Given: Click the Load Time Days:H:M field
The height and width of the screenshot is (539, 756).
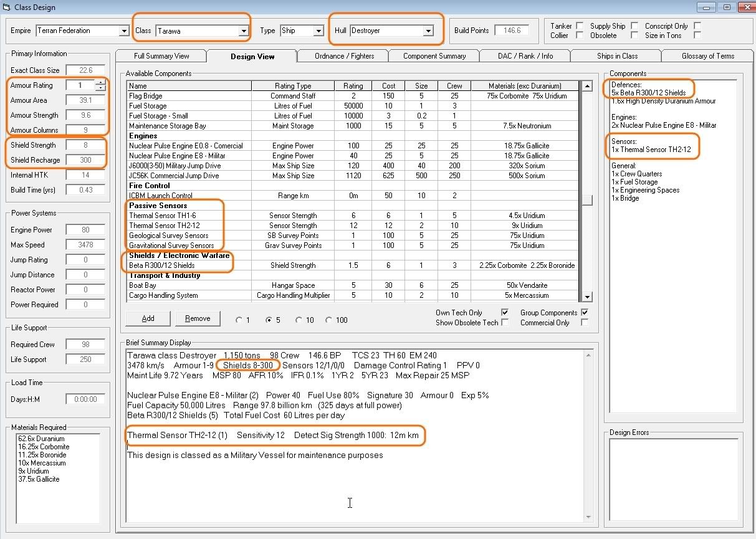Looking at the screenshot, I should [x=85, y=399].
